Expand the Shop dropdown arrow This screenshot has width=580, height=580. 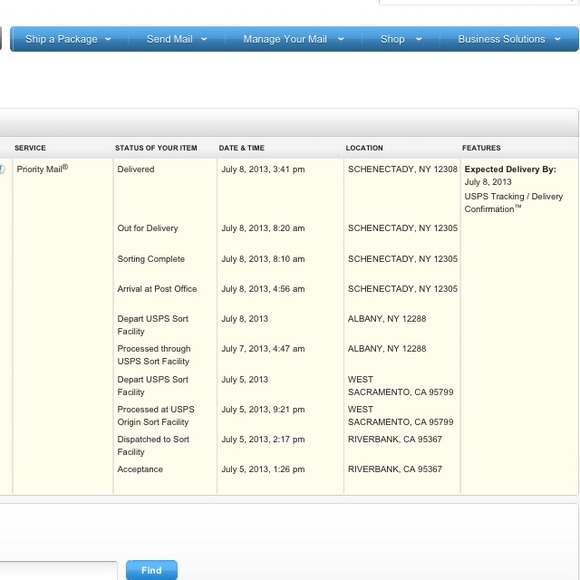[418, 39]
